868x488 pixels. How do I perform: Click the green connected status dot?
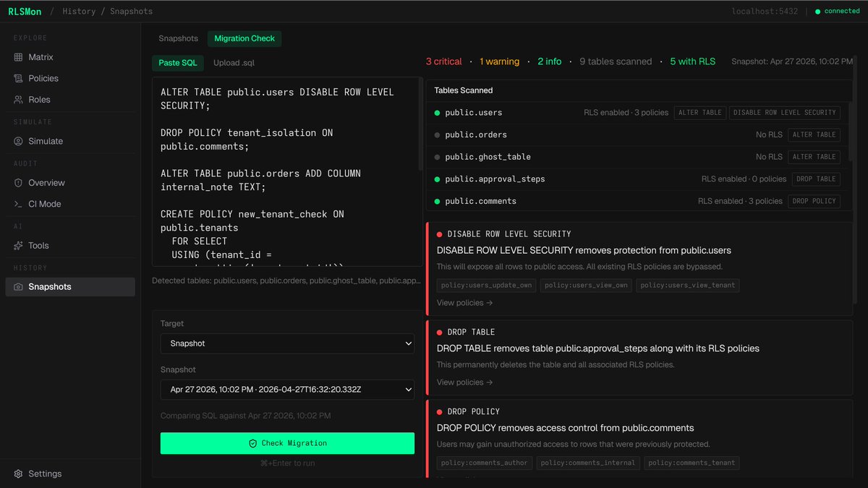817,12
